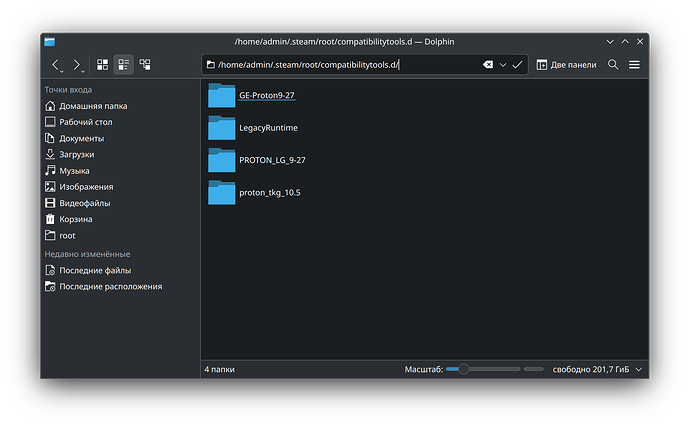Click the GE-Proton9-27 folder name
This screenshot has width=690, height=426.
click(x=267, y=95)
